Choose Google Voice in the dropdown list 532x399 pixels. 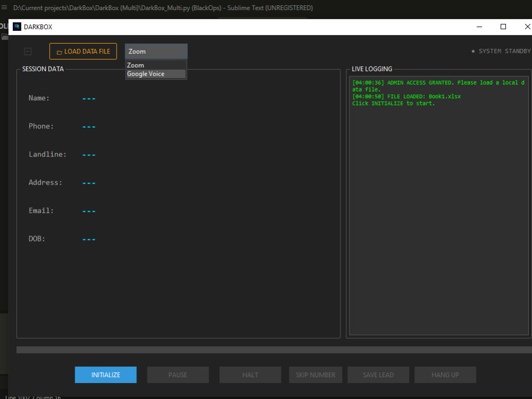click(x=156, y=74)
